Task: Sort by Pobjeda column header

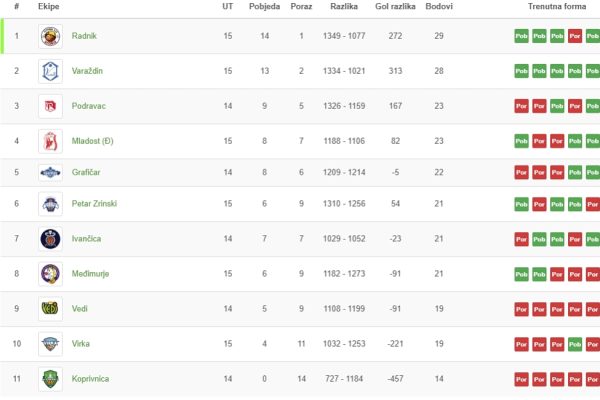Action: pyautogui.click(x=264, y=7)
